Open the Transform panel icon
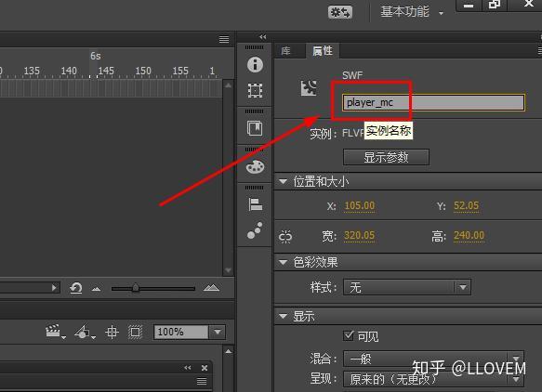Image resolution: width=542 pixels, height=392 pixels. point(255,90)
